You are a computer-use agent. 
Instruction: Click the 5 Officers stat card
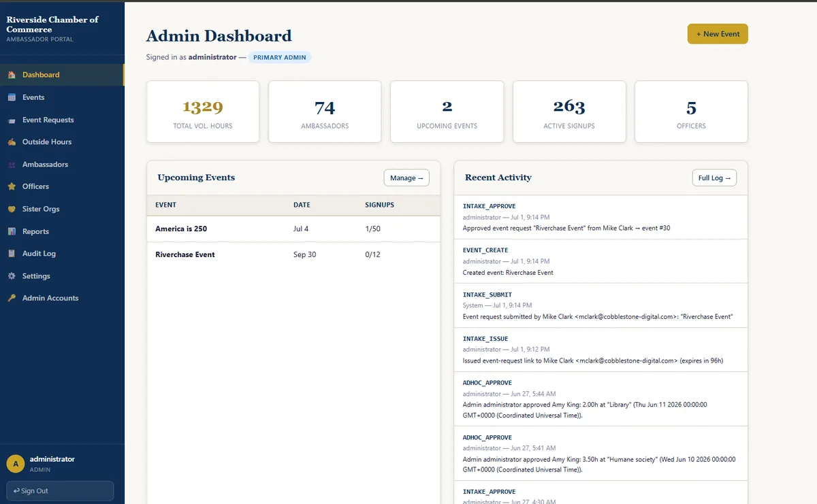pyautogui.click(x=691, y=112)
